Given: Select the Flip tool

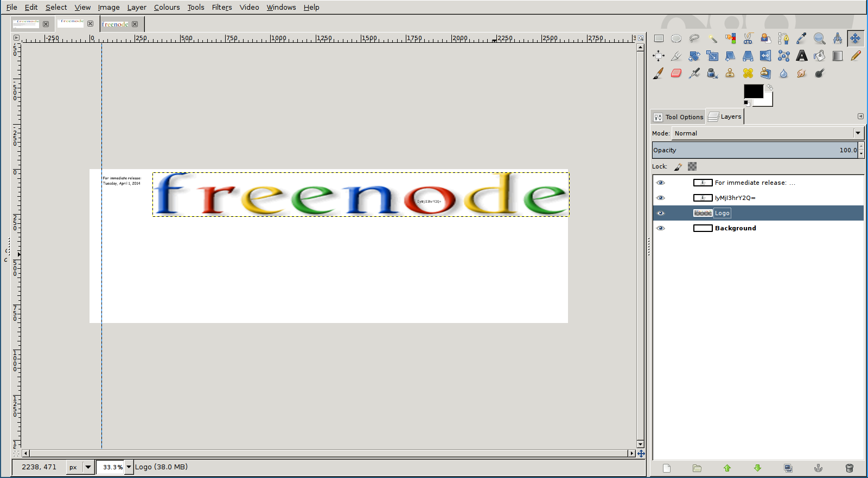Looking at the screenshot, I should pyautogui.click(x=765, y=56).
